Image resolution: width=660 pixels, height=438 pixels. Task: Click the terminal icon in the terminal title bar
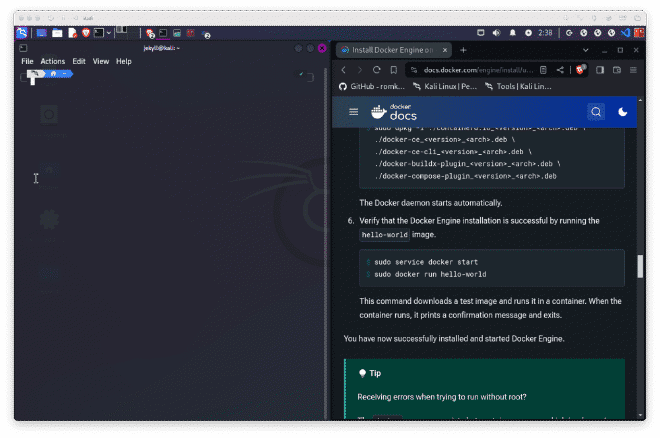[23, 48]
